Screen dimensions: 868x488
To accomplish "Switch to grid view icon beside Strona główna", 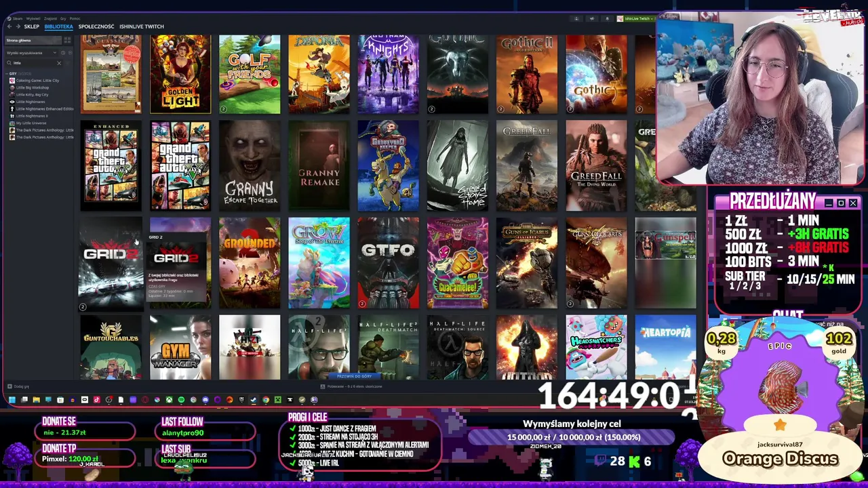I will pyautogui.click(x=67, y=40).
